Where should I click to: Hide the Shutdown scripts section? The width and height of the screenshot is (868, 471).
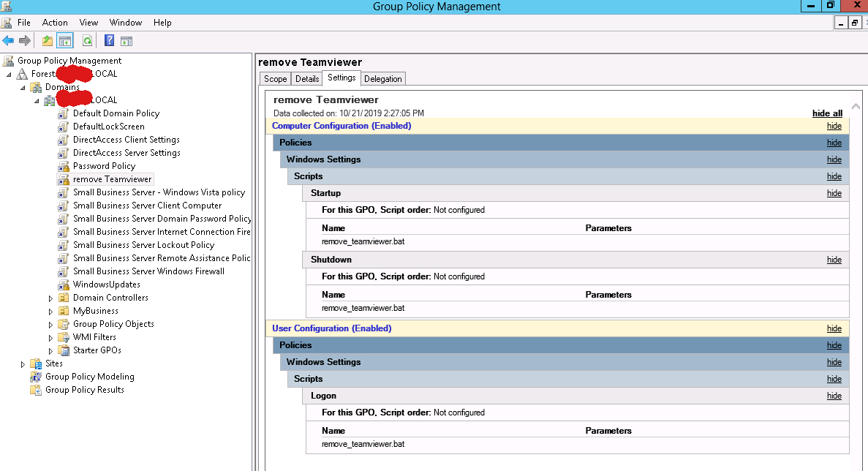(834, 260)
